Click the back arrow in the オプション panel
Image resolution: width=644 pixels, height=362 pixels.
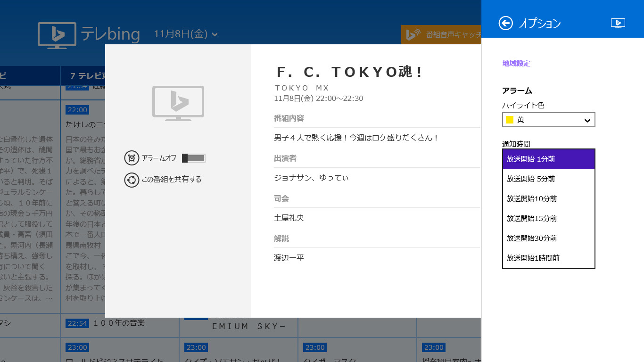(505, 23)
